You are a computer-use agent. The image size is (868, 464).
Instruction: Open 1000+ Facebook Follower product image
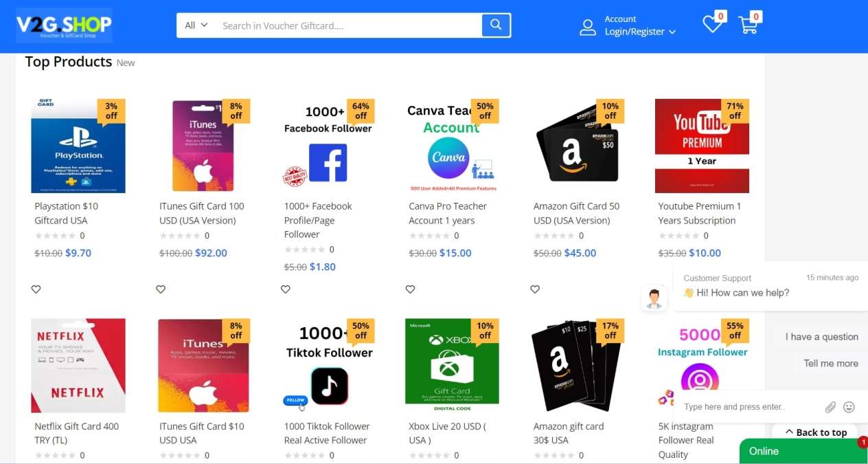[328, 146]
